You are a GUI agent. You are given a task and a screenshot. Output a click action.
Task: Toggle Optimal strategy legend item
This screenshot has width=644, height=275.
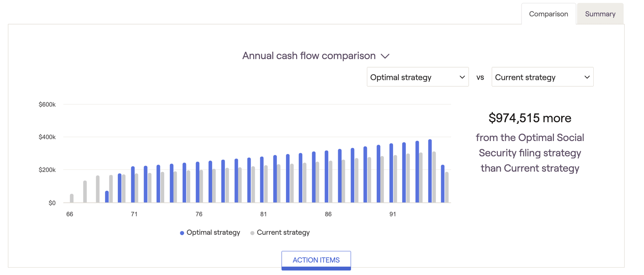click(210, 232)
